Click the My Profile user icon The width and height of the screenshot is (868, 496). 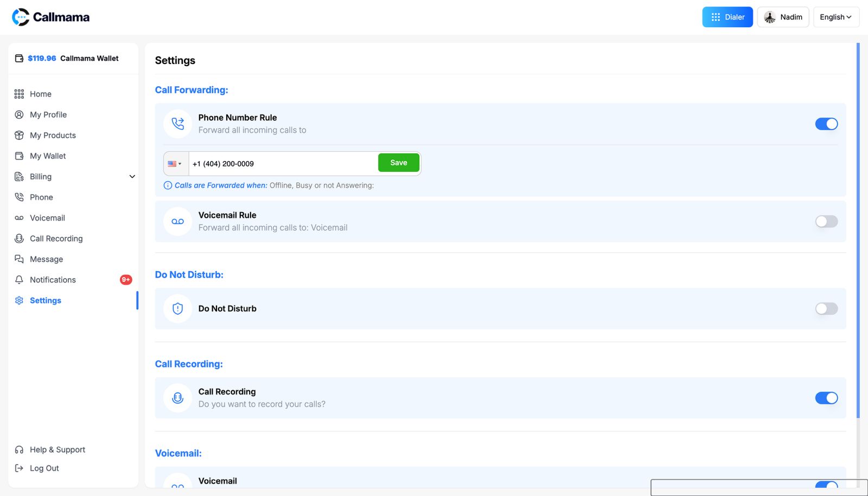(19, 114)
